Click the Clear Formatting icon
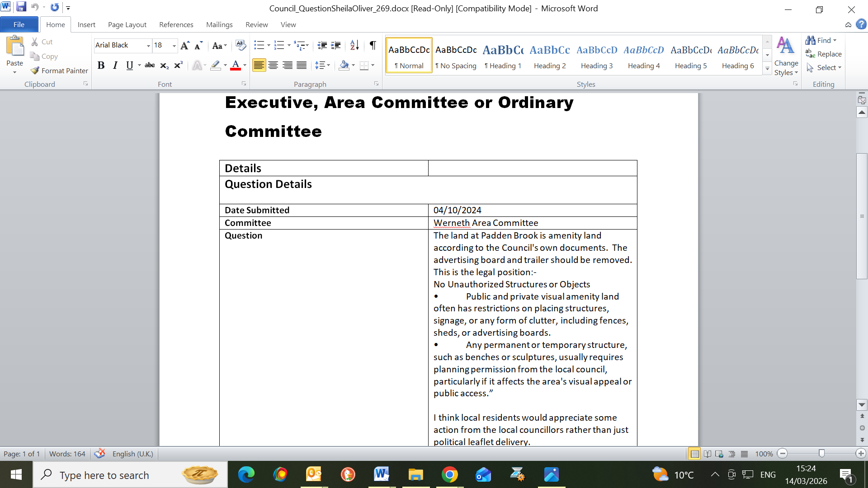Viewport: 868px width, 488px height. (241, 45)
